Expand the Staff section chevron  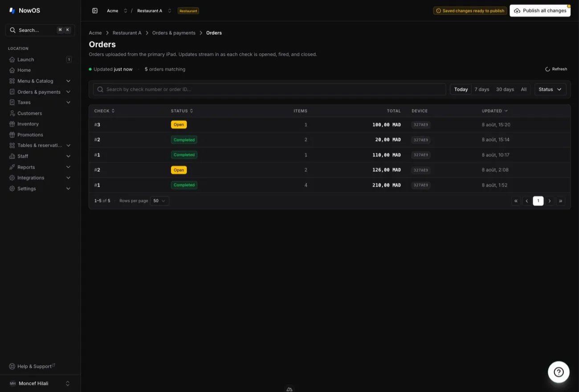click(x=68, y=156)
